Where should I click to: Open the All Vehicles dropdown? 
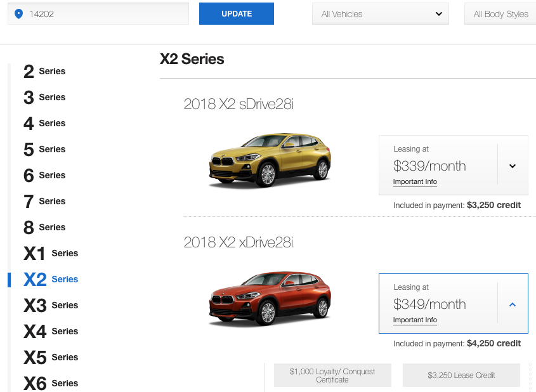(381, 14)
